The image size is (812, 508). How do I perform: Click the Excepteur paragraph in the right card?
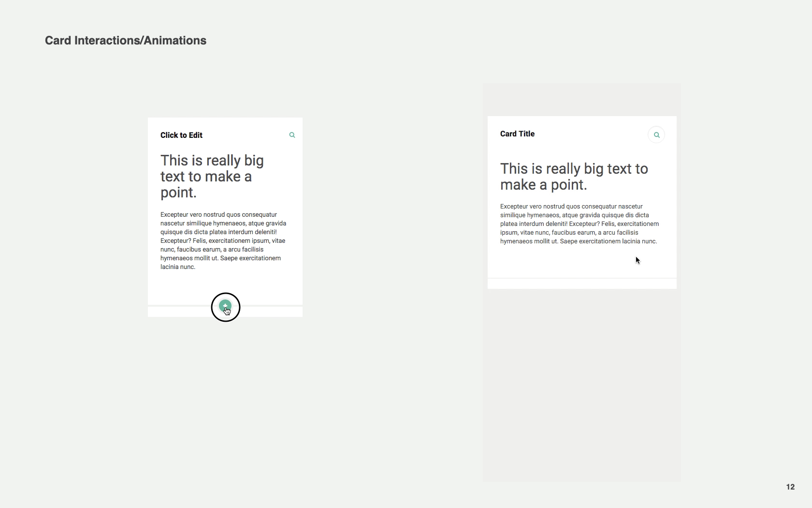click(580, 224)
